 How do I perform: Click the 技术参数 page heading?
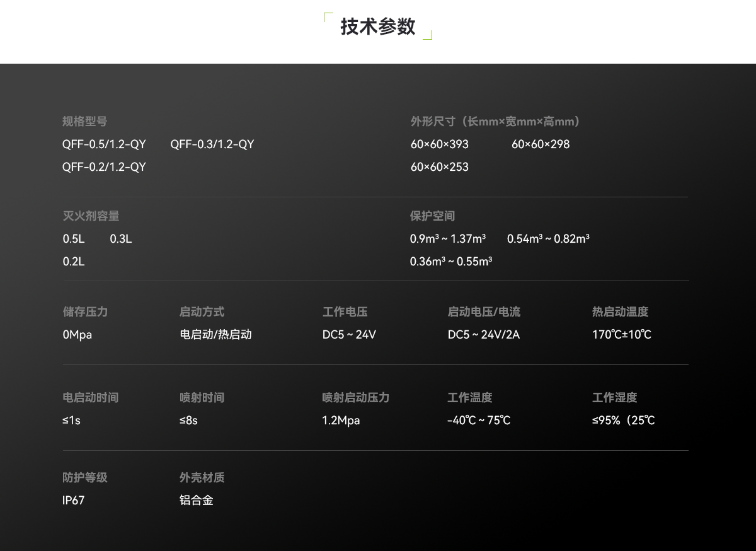(377, 26)
